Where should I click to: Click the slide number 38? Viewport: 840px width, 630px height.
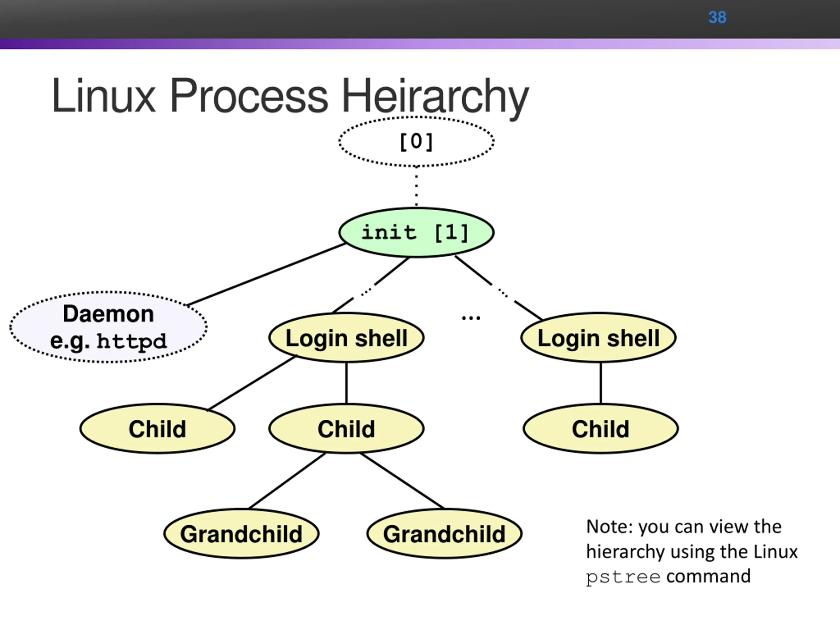click(x=717, y=17)
